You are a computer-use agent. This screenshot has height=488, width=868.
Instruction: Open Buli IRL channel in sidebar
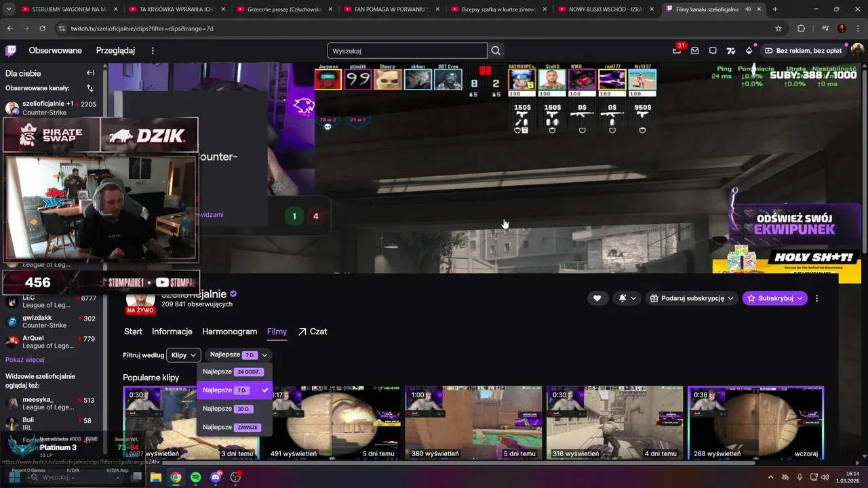[x=51, y=424]
